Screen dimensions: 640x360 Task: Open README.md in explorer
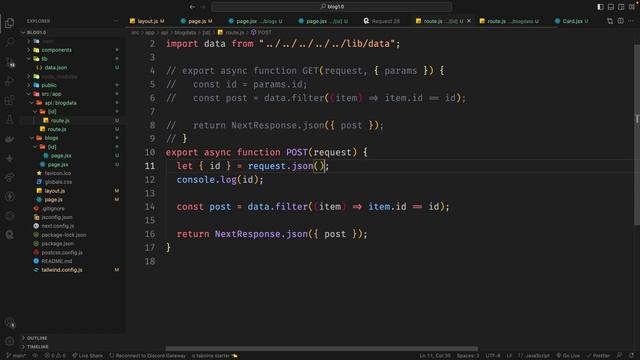(x=73, y=261)
